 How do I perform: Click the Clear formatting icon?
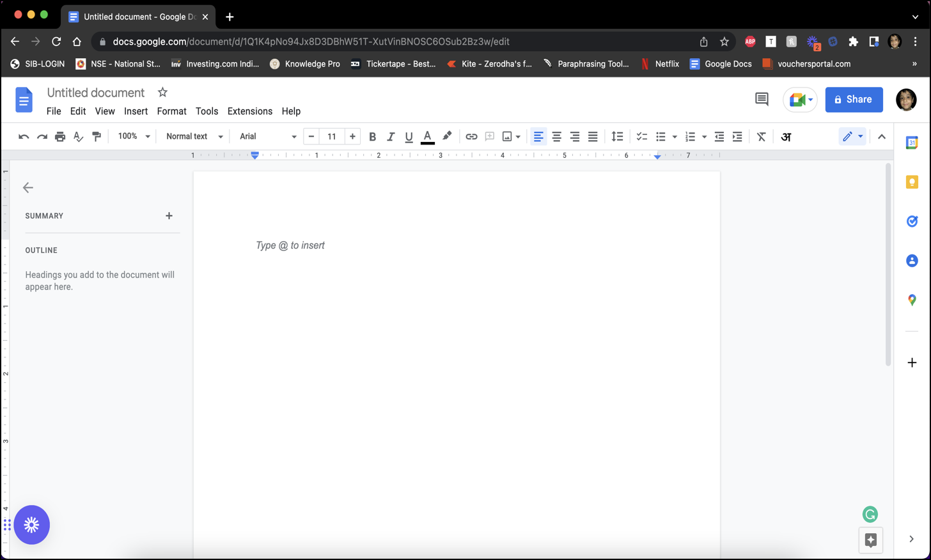click(x=761, y=137)
